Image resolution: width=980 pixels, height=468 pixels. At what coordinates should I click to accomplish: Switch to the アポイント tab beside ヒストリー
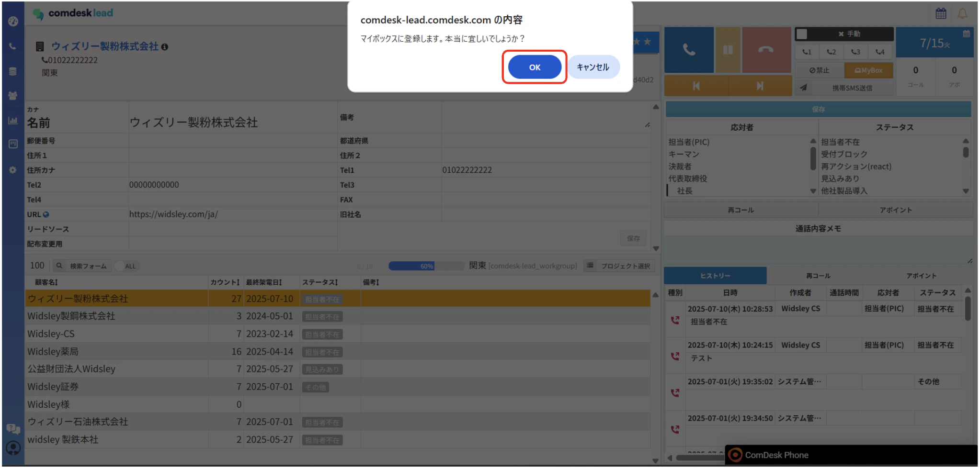tap(921, 276)
